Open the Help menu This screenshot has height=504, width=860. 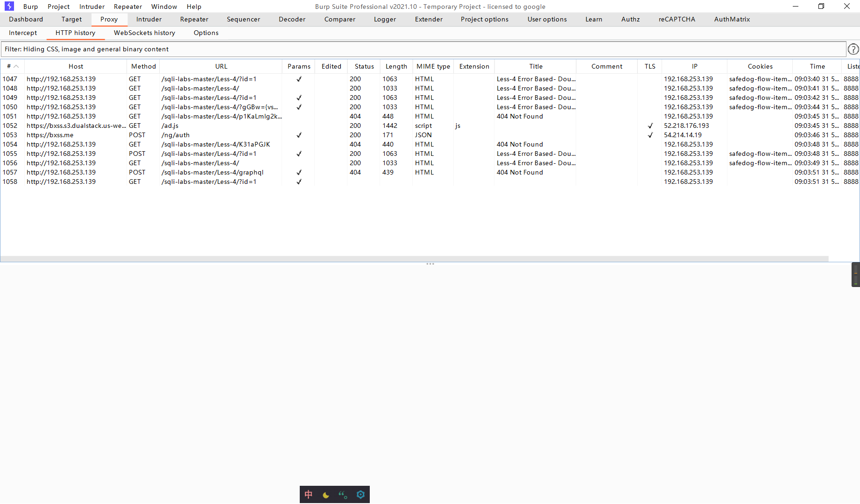(x=194, y=7)
